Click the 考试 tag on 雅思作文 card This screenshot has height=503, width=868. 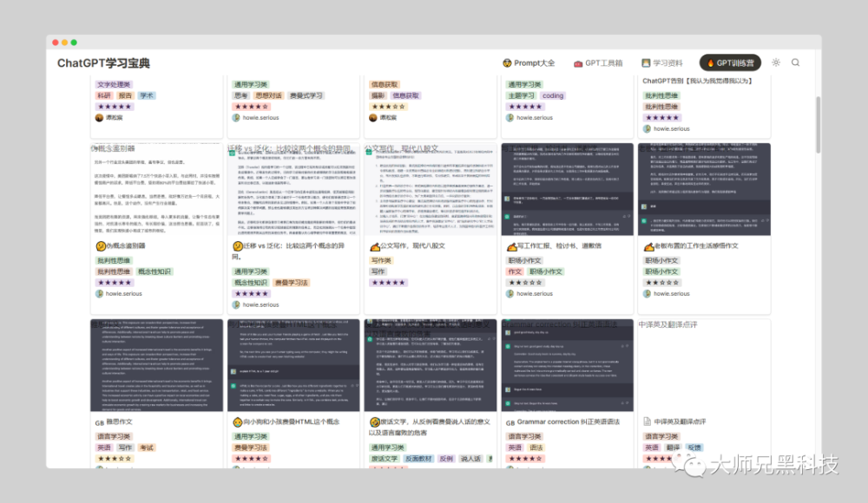click(x=146, y=447)
